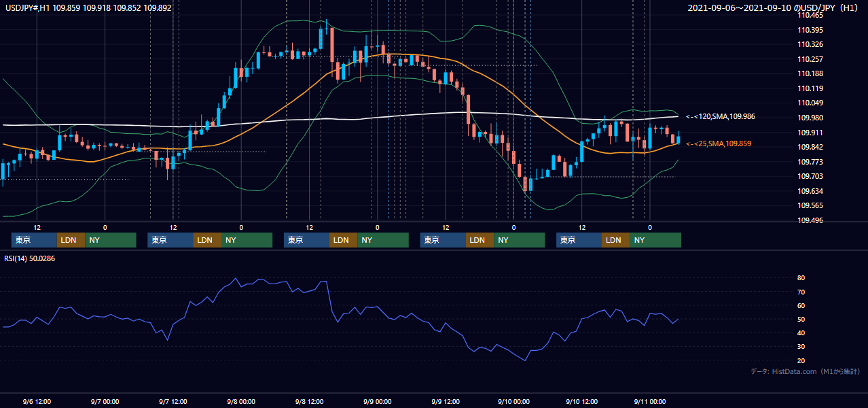Select 東京 session block above 9/9 12:00
868x408 pixels.
point(443,240)
